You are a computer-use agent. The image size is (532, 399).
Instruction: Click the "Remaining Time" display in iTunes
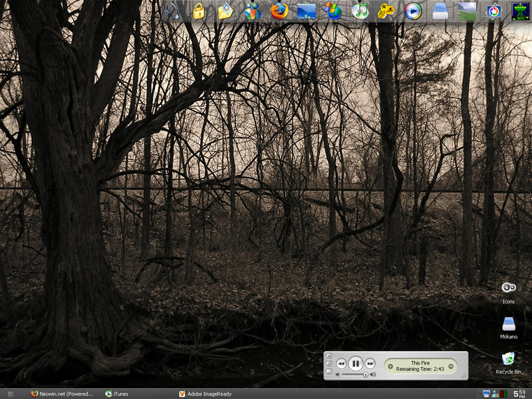tap(420, 368)
